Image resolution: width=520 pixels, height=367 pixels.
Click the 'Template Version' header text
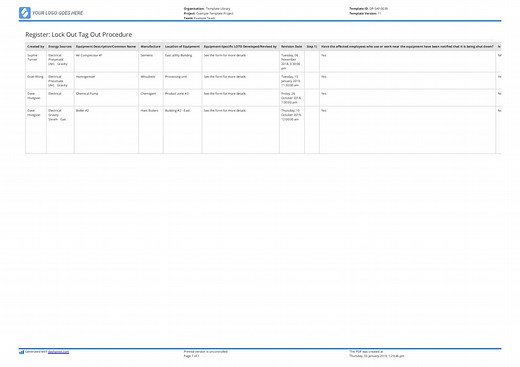coord(365,13)
